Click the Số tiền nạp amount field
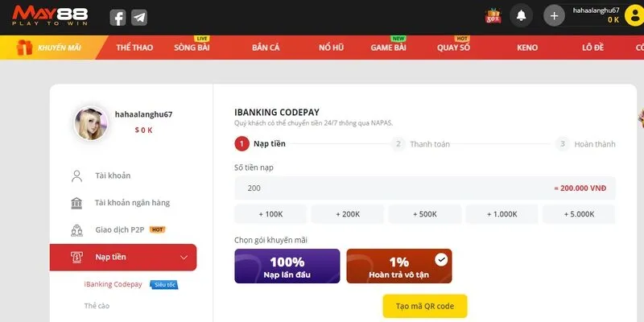Screen dimensions: 644x322 [386, 188]
